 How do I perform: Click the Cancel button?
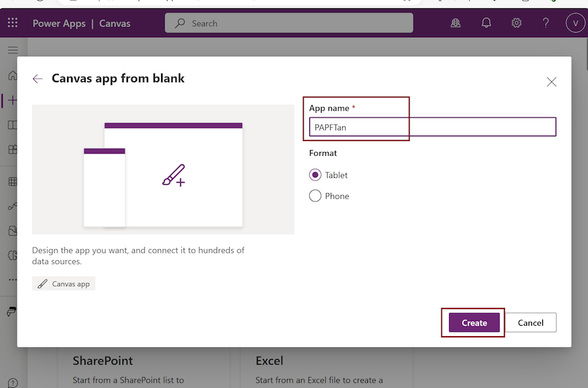coord(531,323)
